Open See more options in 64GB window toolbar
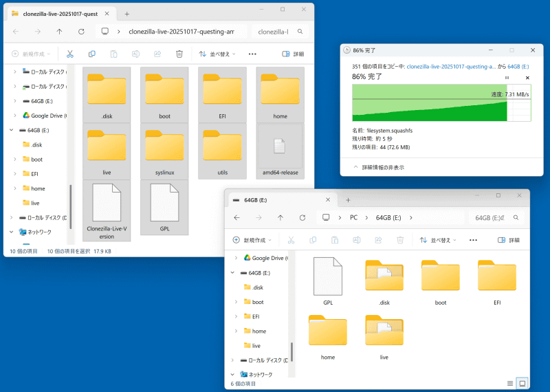The image size is (550, 392). coord(473,240)
